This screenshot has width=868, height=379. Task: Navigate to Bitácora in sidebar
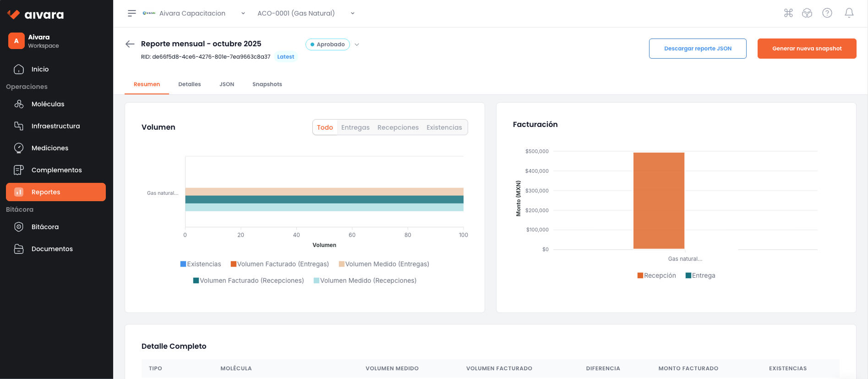click(x=45, y=227)
